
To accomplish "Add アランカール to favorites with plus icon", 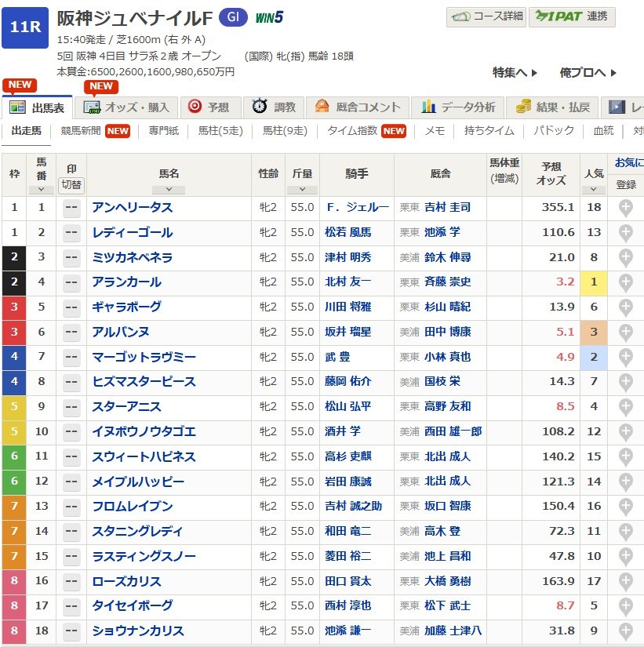I will [x=625, y=282].
